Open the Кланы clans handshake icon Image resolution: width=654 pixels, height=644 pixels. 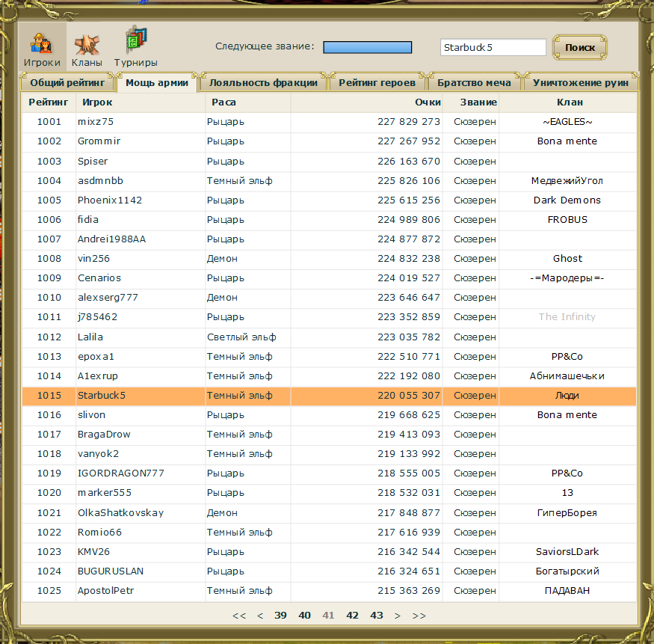click(87, 45)
